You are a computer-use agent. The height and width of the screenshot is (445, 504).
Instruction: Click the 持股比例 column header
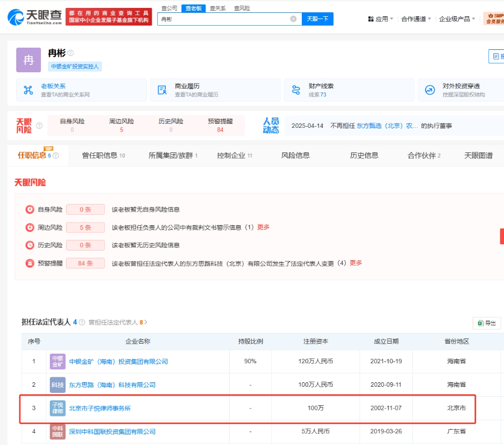[251, 341]
